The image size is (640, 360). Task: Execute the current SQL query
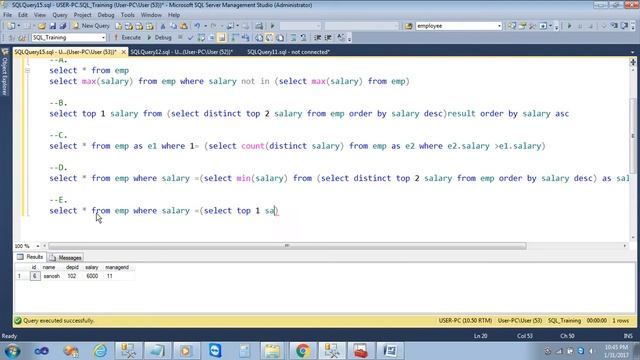127,38
